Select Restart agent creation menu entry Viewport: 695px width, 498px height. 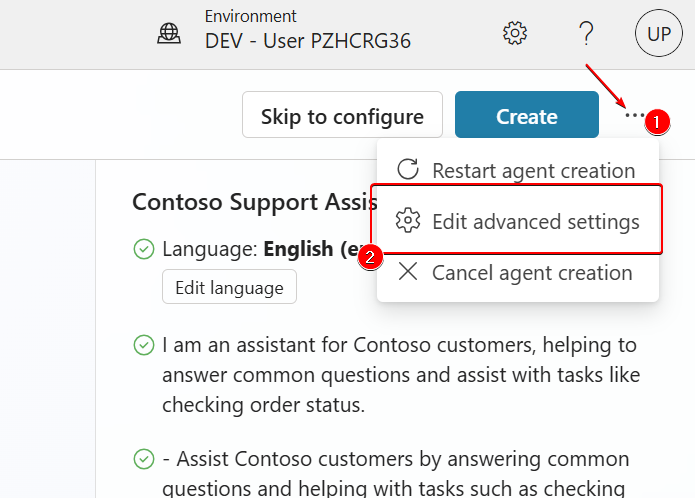(533, 170)
